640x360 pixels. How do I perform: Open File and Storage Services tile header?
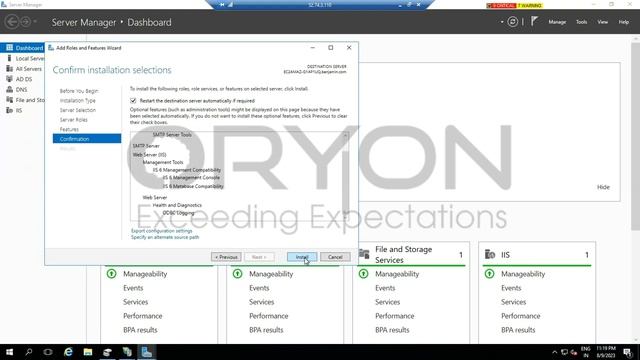coord(411,255)
